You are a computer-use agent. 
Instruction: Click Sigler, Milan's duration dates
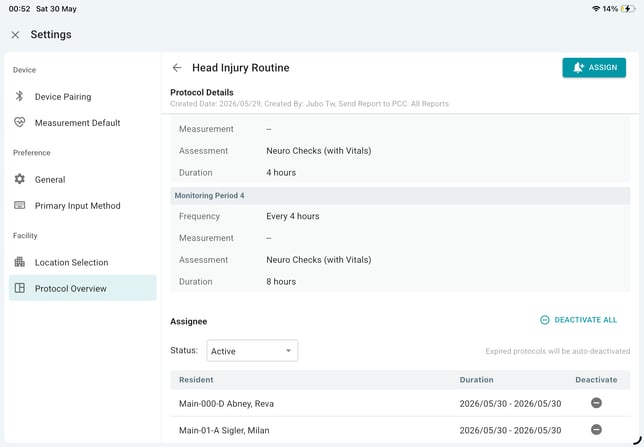click(510, 431)
